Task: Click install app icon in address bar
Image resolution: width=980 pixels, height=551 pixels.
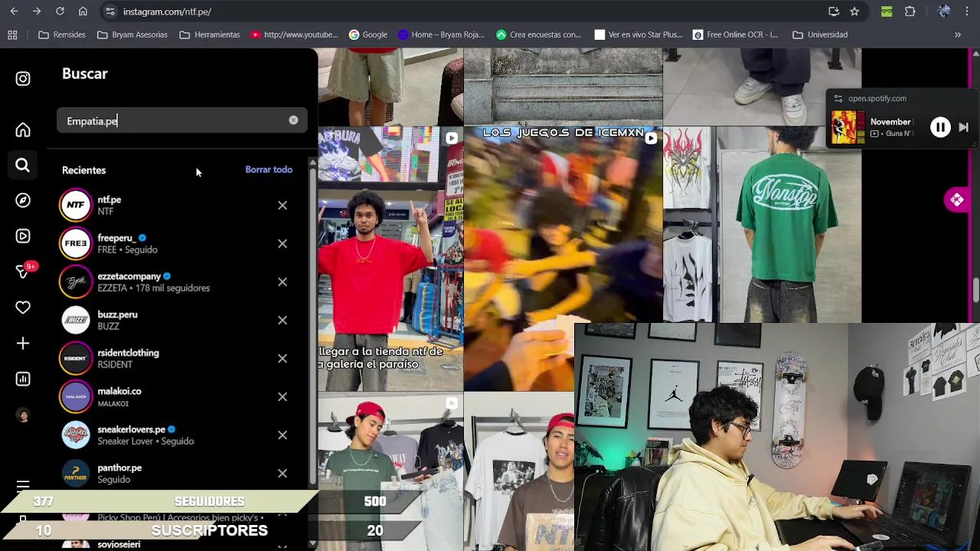Action: pyautogui.click(x=834, y=11)
